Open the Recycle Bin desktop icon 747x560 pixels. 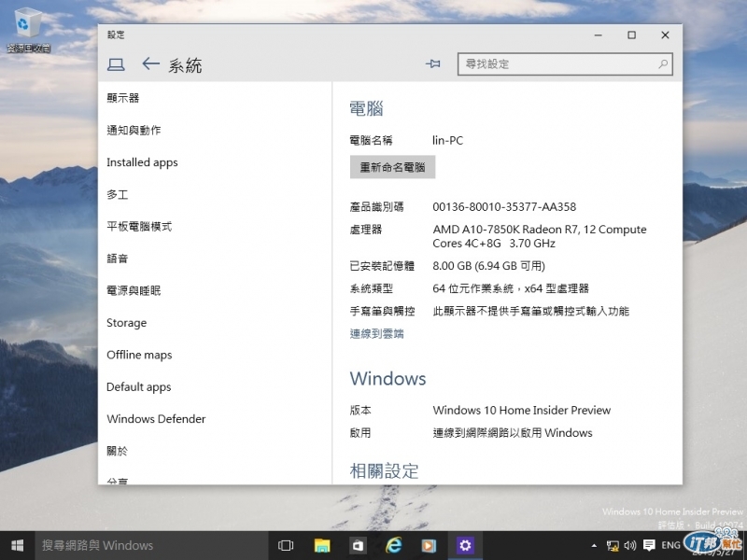[x=29, y=29]
